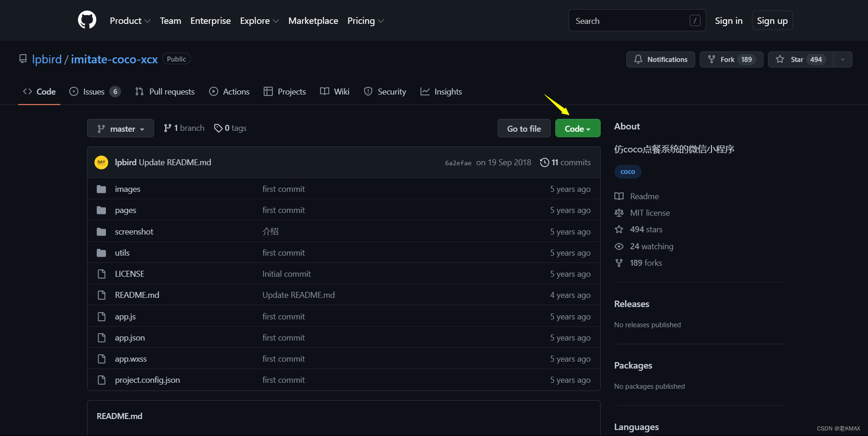Click the app.wxss file icon
868x436 pixels.
click(101, 359)
